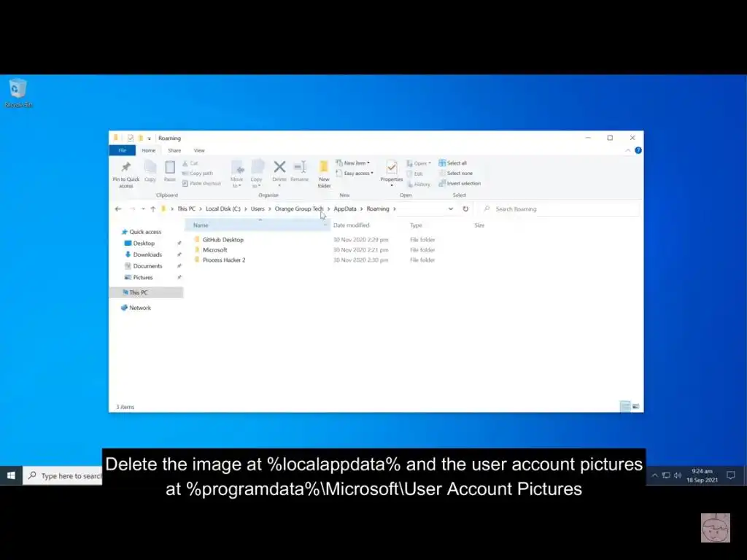747x560 pixels.
Task: Switch to Details view icon in status bar
Action: pyautogui.click(x=624, y=407)
